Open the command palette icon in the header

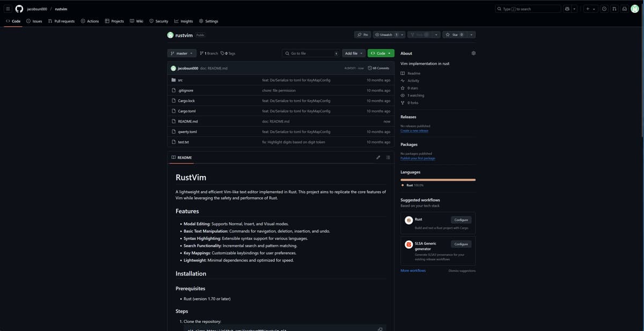click(567, 9)
